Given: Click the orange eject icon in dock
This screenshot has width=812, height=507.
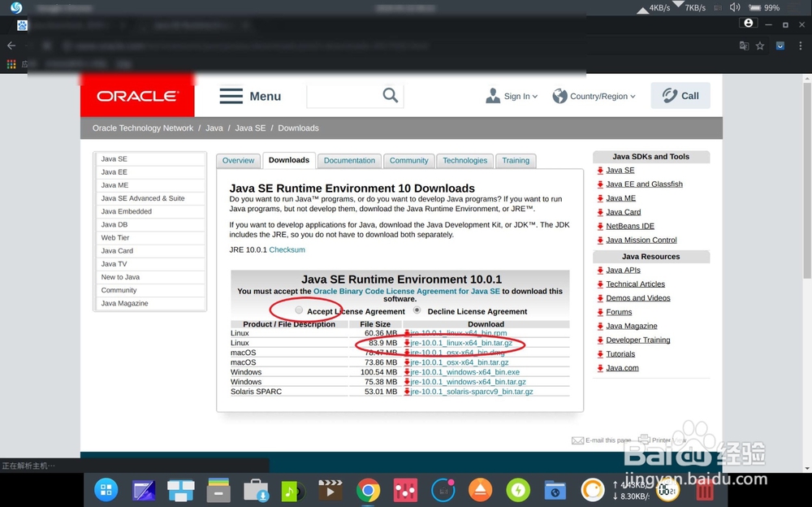Looking at the screenshot, I should [480, 490].
